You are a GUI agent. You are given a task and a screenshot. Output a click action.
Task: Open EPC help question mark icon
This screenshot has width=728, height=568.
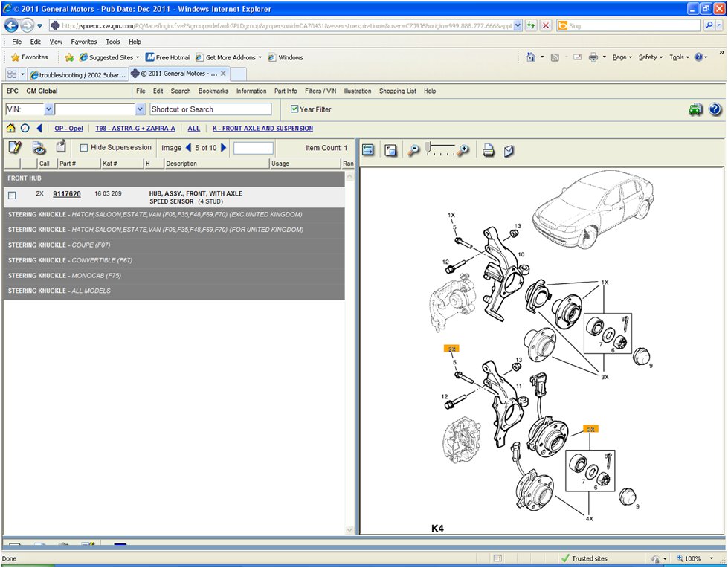click(x=715, y=109)
